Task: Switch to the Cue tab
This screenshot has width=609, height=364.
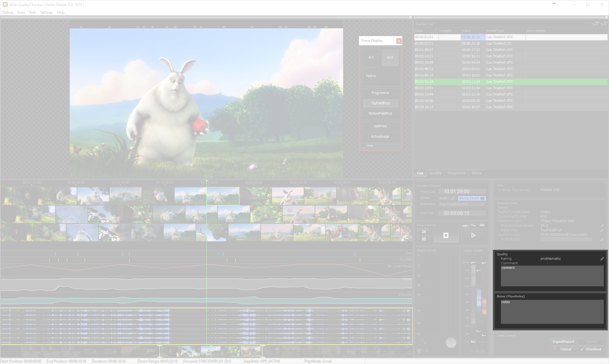Action: [420, 173]
